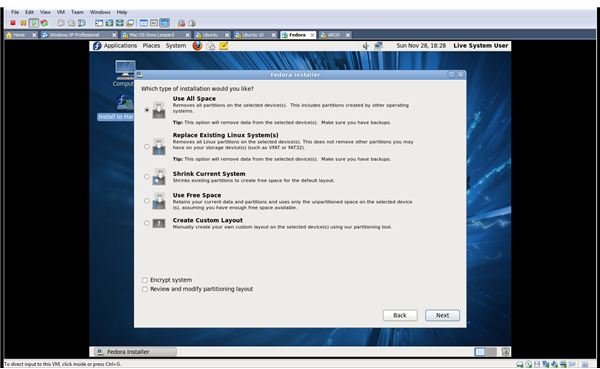Click the Reset VM toolbar icon
This screenshot has height=369, width=600.
44,23
